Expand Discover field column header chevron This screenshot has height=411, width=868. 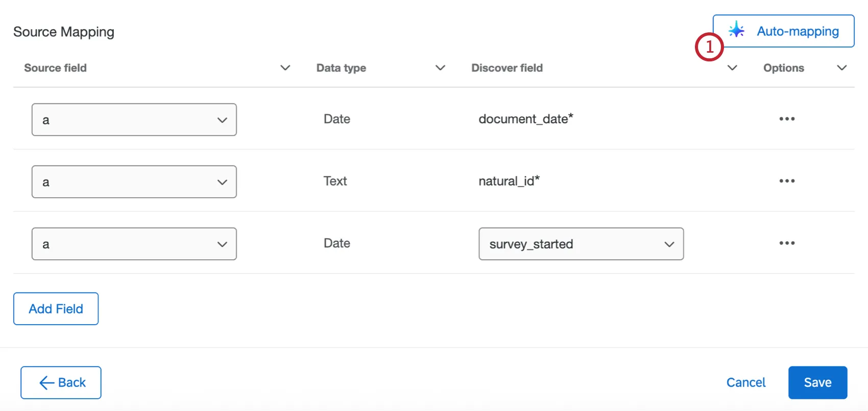[732, 68]
